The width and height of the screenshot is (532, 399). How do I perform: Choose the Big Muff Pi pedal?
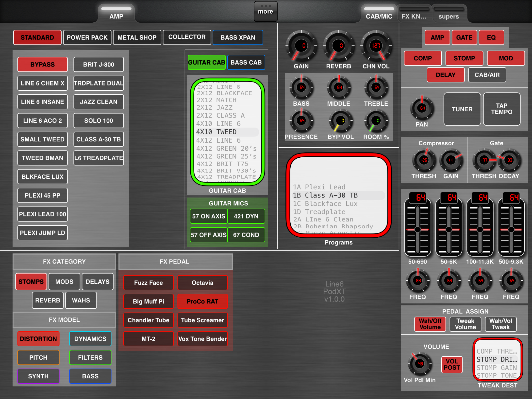(x=149, y=301)
